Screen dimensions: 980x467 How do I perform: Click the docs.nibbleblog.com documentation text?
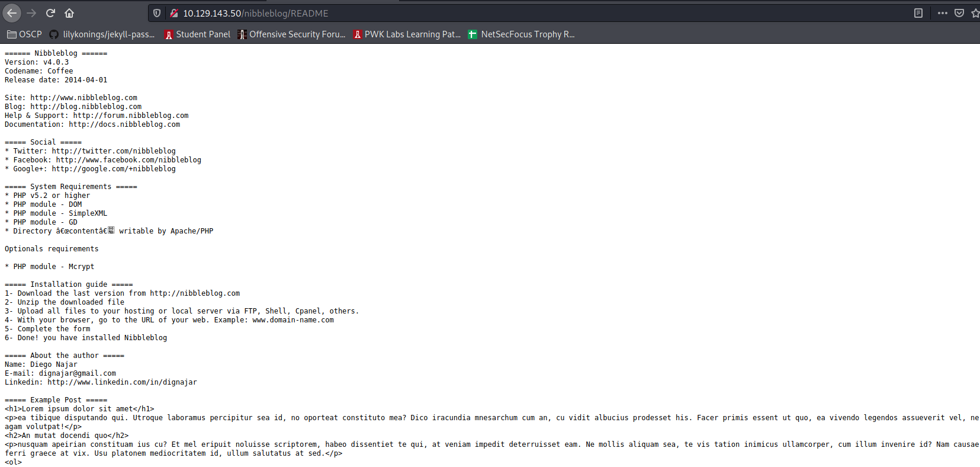(124, 124)
